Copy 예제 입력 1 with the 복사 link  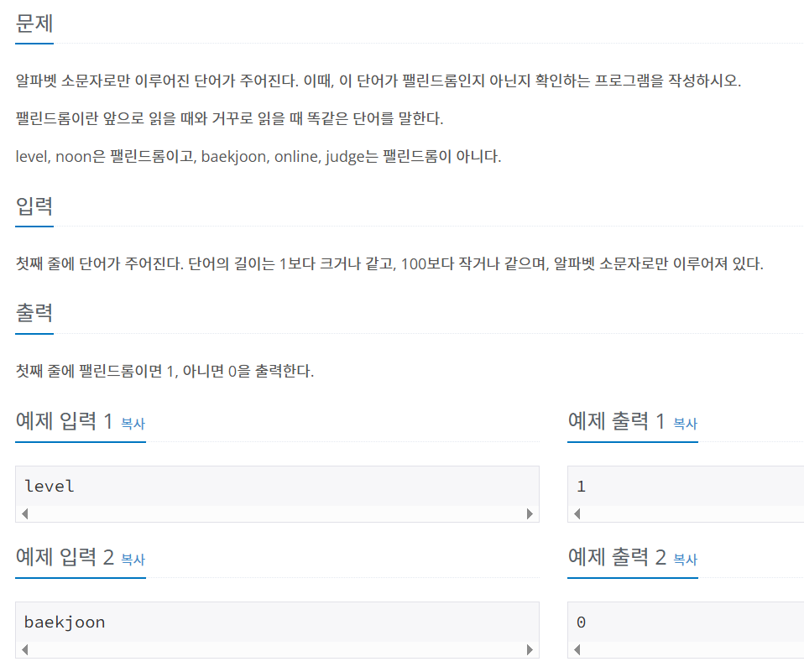click(133, 424)
